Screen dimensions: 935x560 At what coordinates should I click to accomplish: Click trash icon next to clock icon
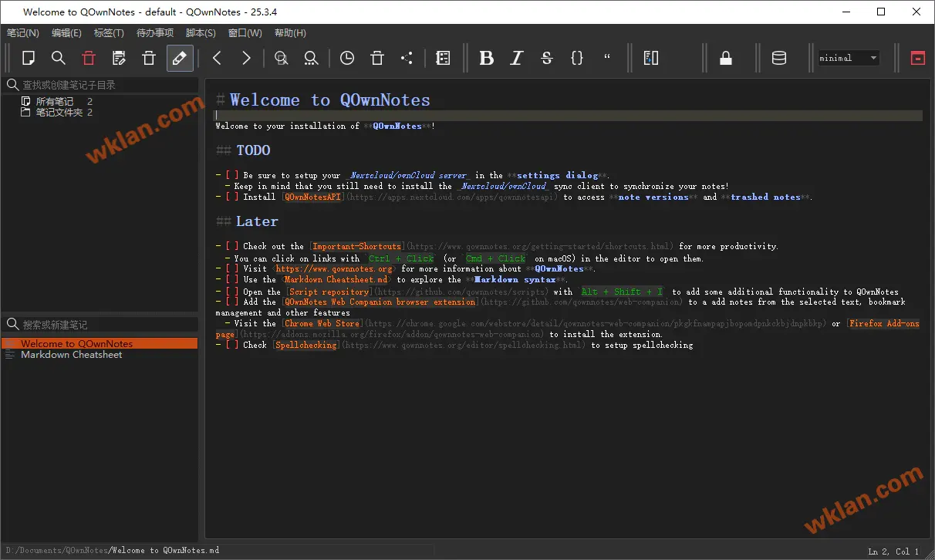(x=376, y=58)
